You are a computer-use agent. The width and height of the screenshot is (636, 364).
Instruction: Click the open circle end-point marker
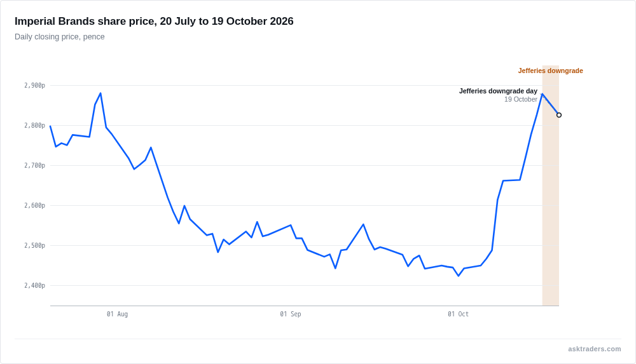point(559,115)
